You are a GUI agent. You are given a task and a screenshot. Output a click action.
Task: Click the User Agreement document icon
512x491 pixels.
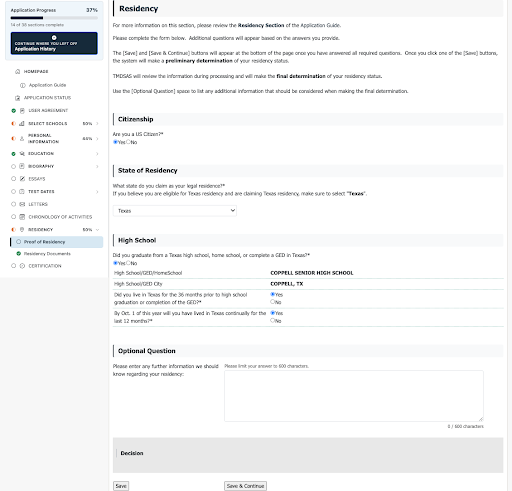(x=22, y=111)
